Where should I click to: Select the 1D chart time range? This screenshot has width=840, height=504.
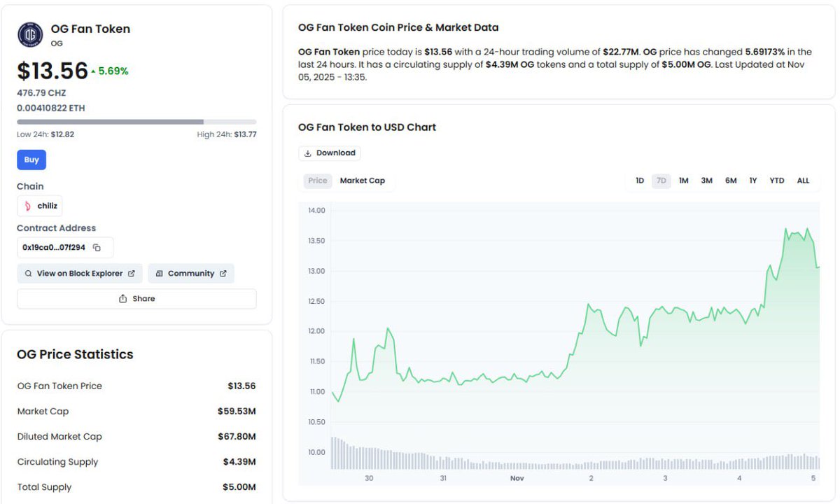pos(640,181)
